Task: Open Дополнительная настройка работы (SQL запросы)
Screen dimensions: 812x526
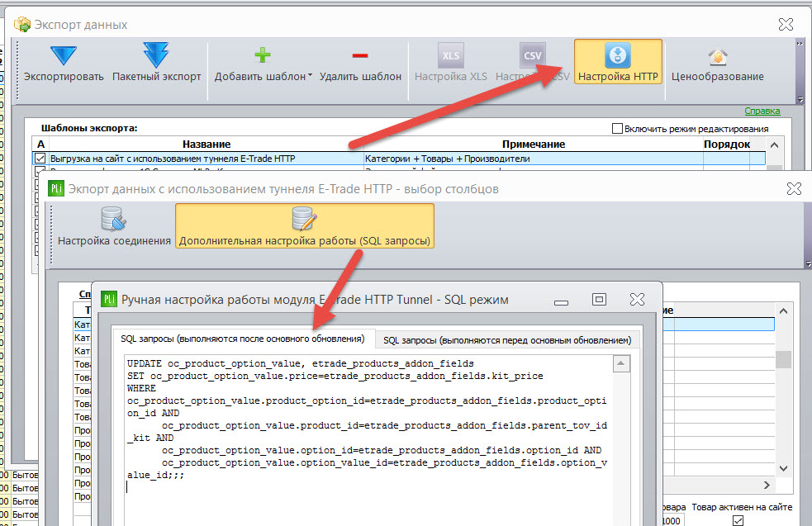Action: (x=305, y=225)
